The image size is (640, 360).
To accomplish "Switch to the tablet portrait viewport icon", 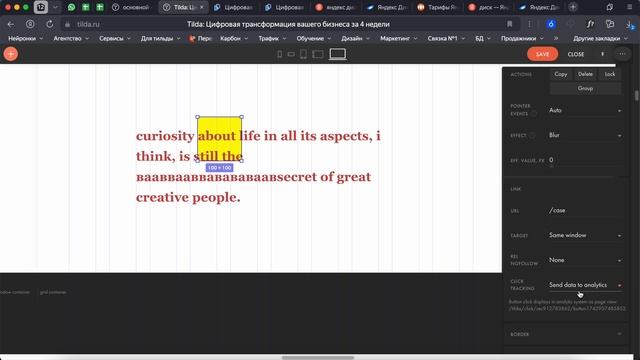I will 303,54.
